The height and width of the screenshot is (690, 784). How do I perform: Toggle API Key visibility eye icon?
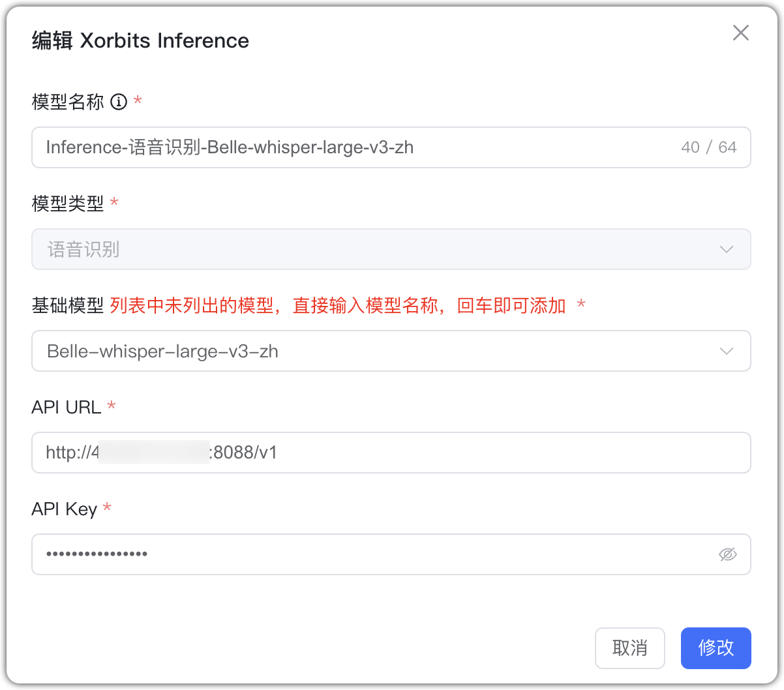click(727, 554)
